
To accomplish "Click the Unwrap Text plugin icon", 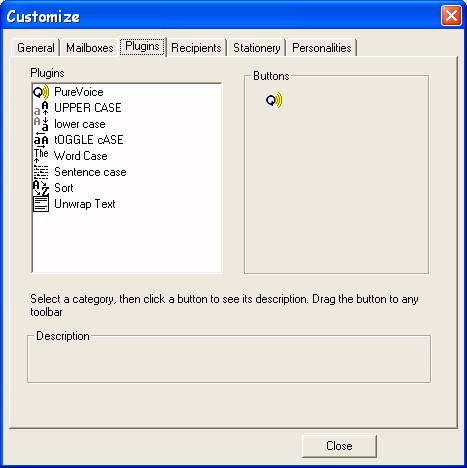I will coord(41,204).
